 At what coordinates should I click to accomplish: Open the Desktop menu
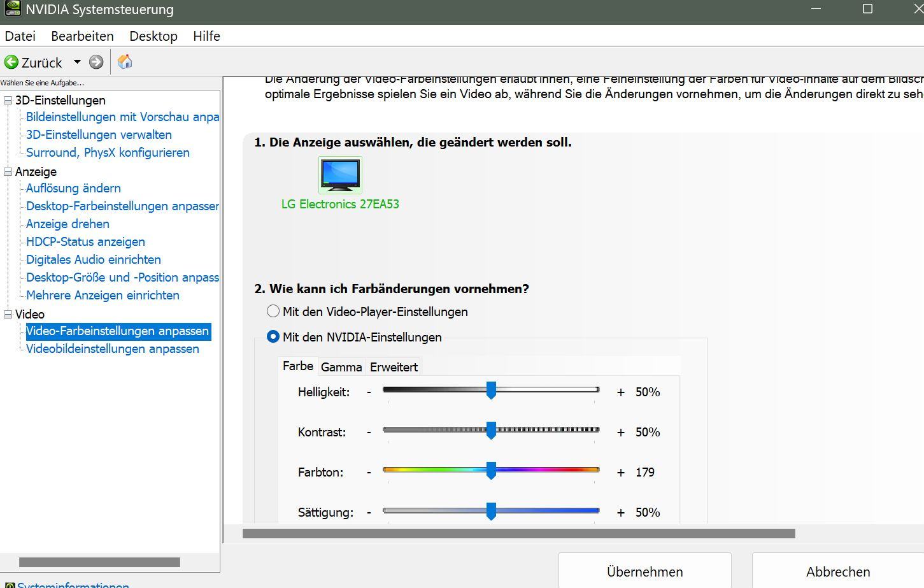pos(153,36)
